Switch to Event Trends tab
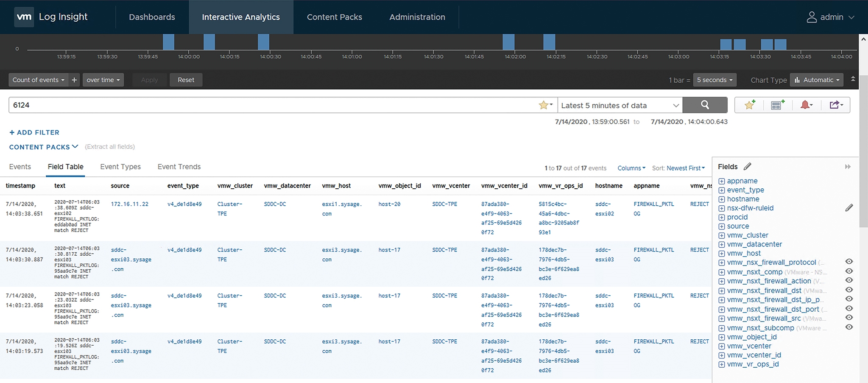 [x=179, y=167]
